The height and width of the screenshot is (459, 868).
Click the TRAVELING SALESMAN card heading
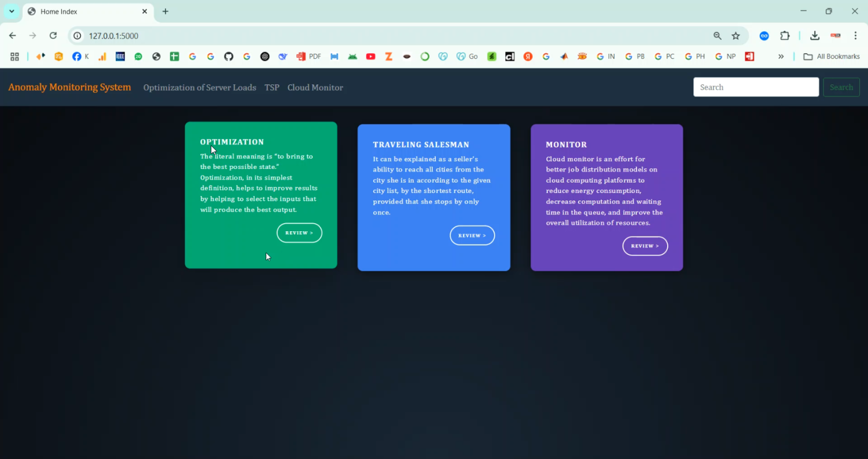[x=421, y=145]
